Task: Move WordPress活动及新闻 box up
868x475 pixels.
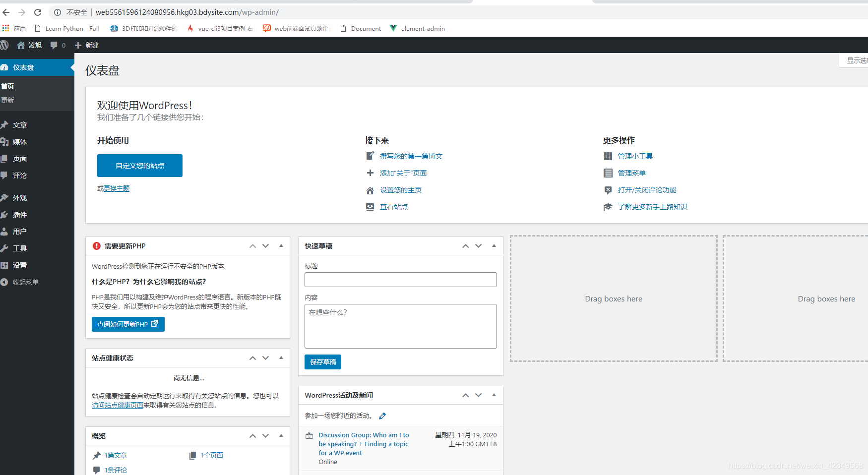Action: pos(466,395)
